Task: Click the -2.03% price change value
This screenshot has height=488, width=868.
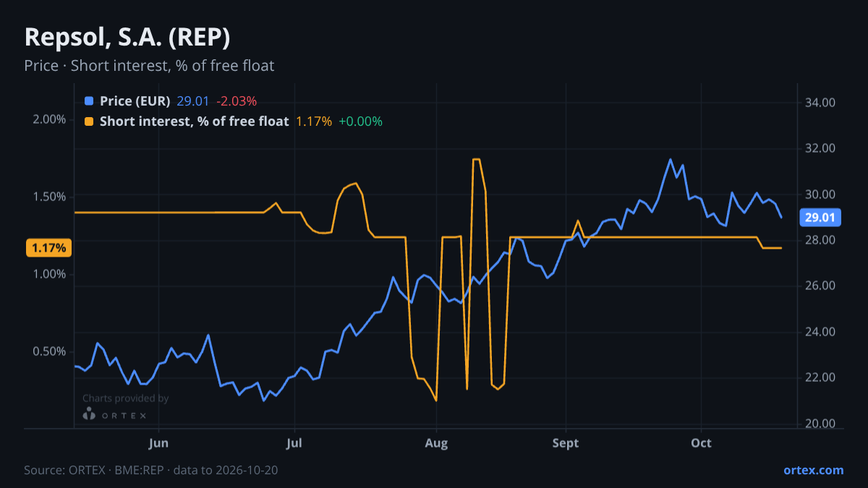Action: 237,101
